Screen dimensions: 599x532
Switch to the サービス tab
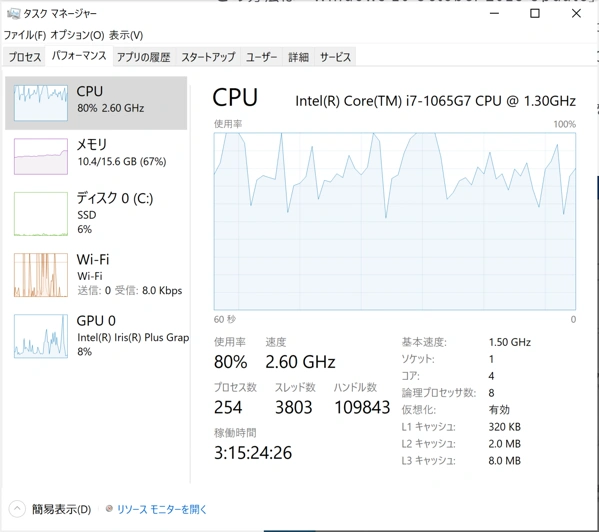[335, 57]
